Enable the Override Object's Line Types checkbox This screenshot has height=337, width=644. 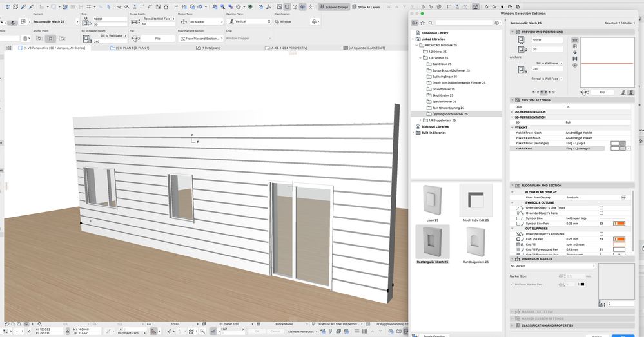pos(601,207)
